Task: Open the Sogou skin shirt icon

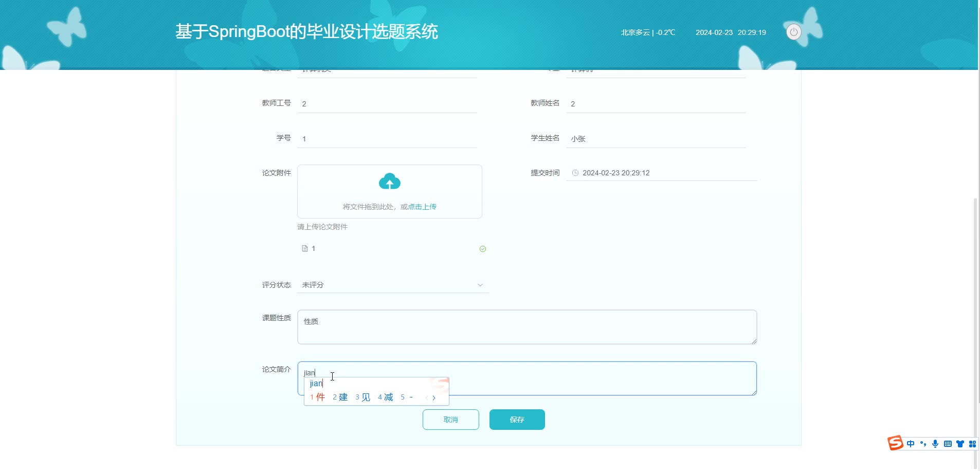Action: 960,444
